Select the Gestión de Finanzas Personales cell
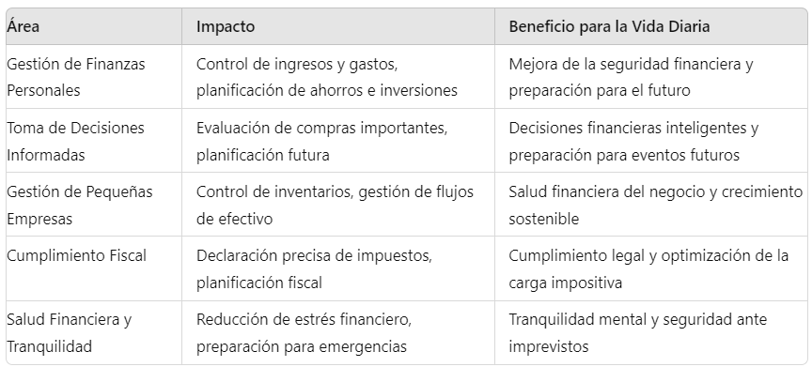The height and width of the screenshot is (367, 812). coord(94,77)
